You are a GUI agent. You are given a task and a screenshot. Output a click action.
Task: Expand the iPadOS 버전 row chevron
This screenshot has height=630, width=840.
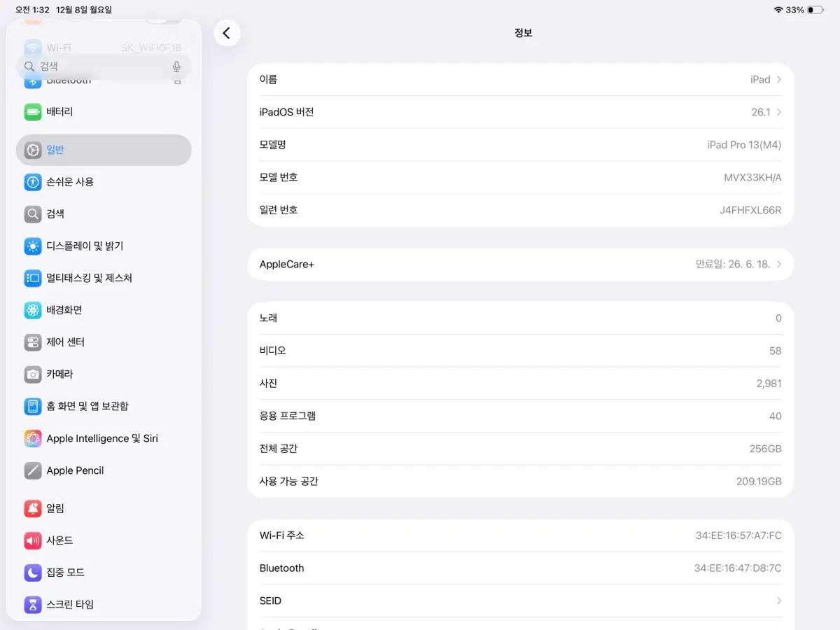pos(779,112)
